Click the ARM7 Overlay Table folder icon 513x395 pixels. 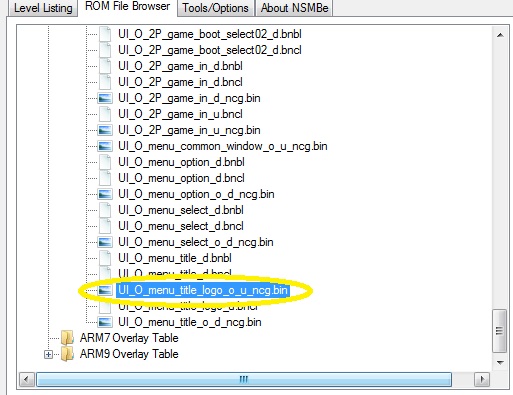coord(67,338)
